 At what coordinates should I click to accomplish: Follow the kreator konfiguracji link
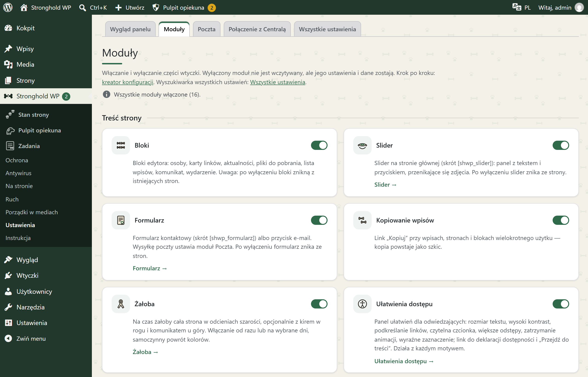(127, 82)
